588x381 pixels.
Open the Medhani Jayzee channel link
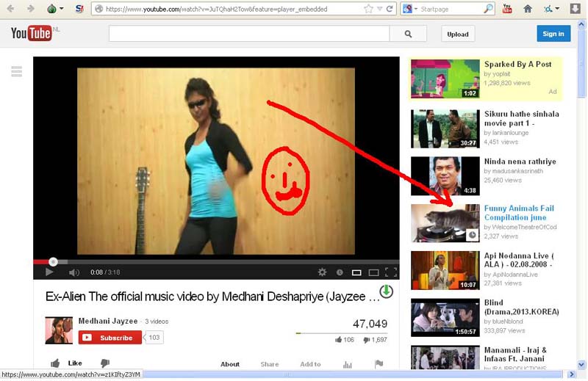click(108, 321)
